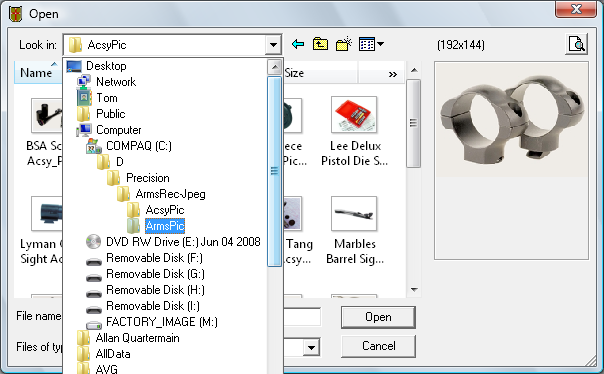Collapse the Look in dropdown arrow
This screenshot has height=374, width=604.
273,45
